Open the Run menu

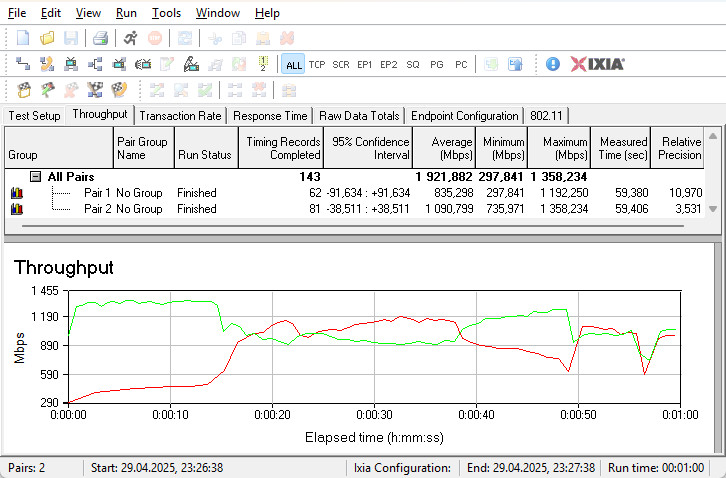[126, 13]
